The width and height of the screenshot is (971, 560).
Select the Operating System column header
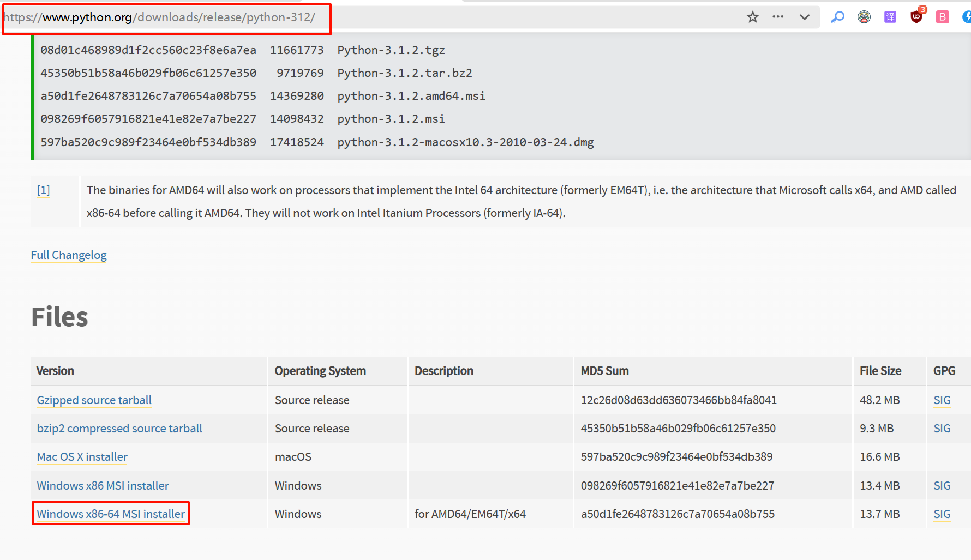click(320, 371)
